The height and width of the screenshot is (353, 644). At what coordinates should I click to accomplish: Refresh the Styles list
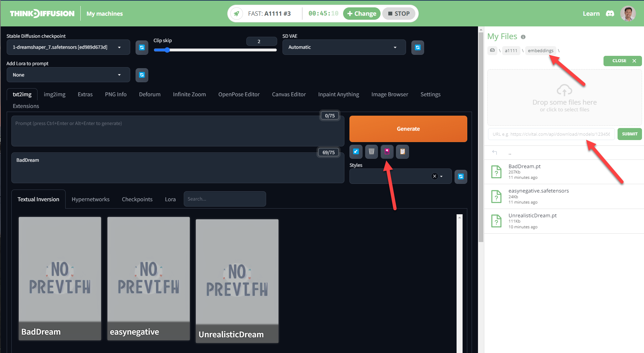(461, 176)
